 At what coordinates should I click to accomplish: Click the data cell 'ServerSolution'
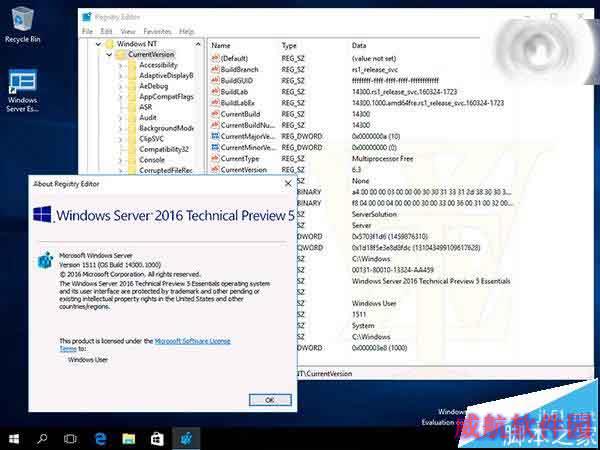pos(374,214)
